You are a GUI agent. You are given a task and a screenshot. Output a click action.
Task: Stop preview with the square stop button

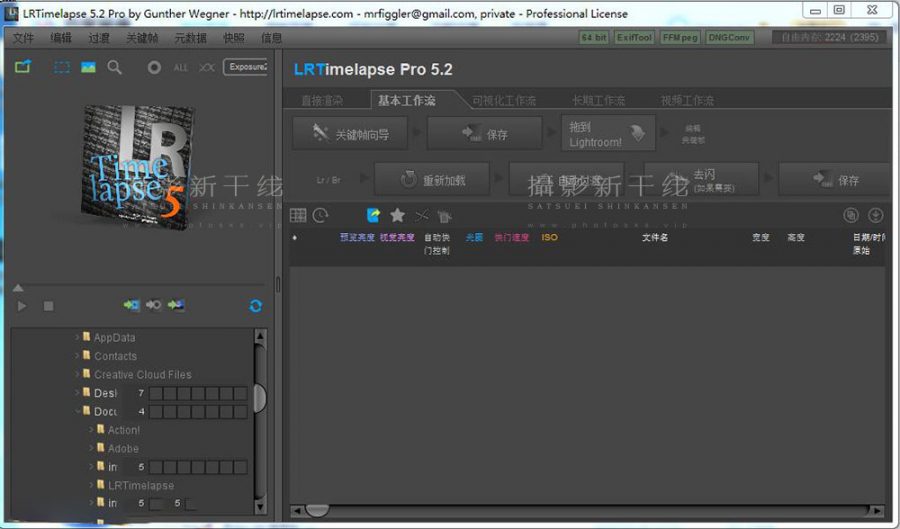pyautogui.click(x=49, y=306)
